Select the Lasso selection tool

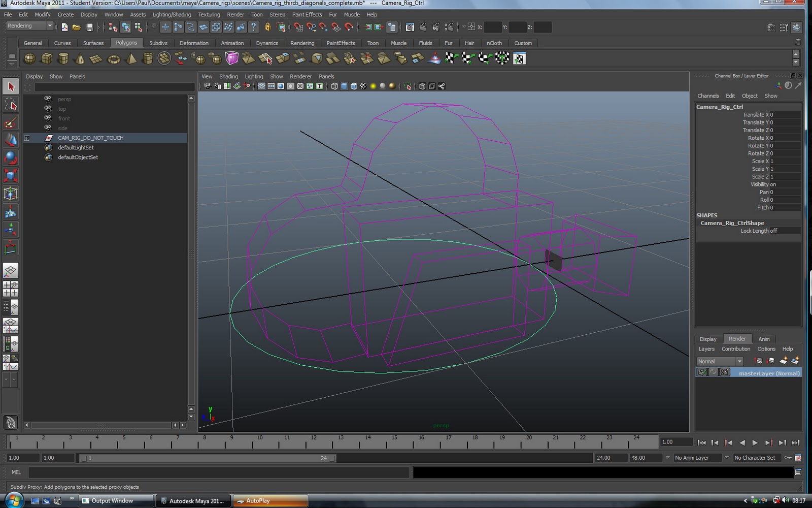[11, 105]
